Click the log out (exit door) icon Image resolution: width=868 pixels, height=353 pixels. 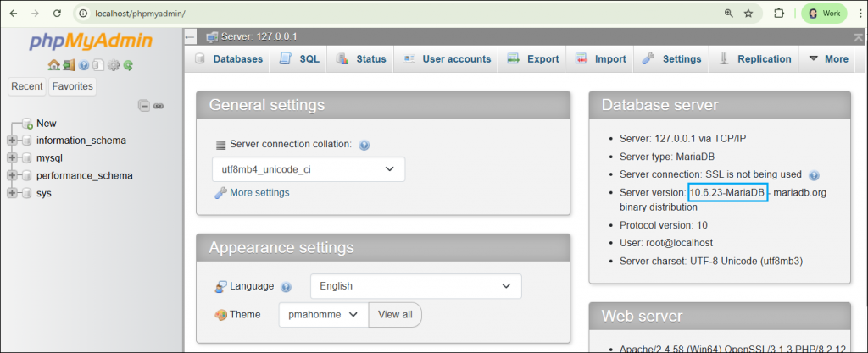point(69,65)
